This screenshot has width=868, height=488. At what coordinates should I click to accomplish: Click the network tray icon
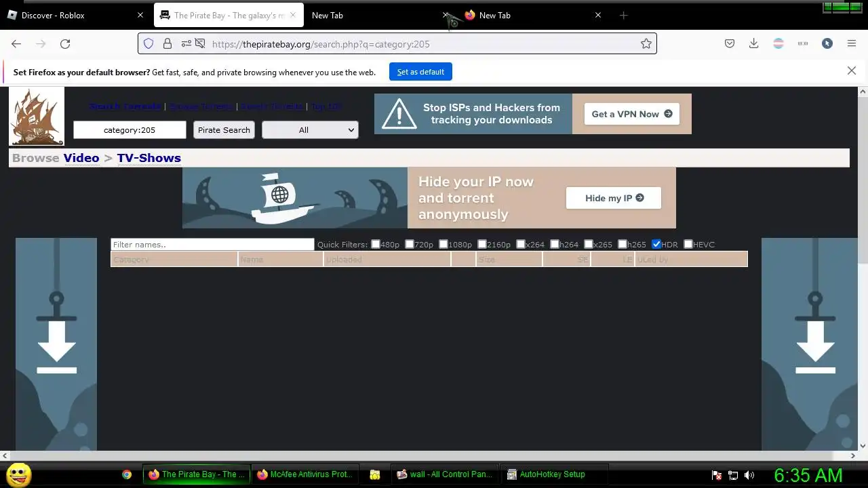pyautogui.click(x=733, y=475)
